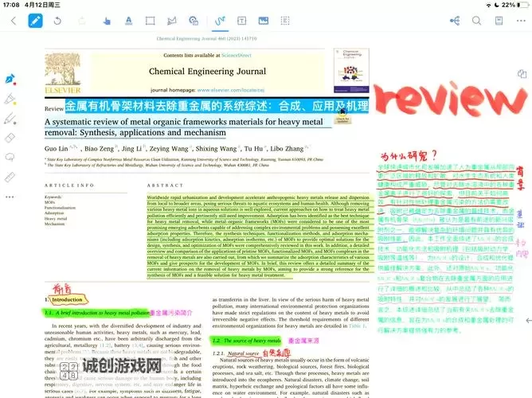Insert an image
This screenshot has width=532, height=398.
264,21
